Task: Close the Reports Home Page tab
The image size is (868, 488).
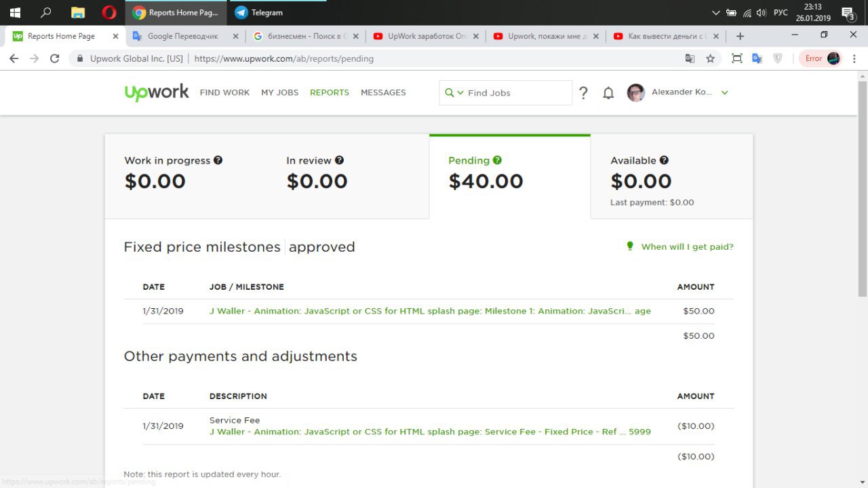Action: pos(115,36)
